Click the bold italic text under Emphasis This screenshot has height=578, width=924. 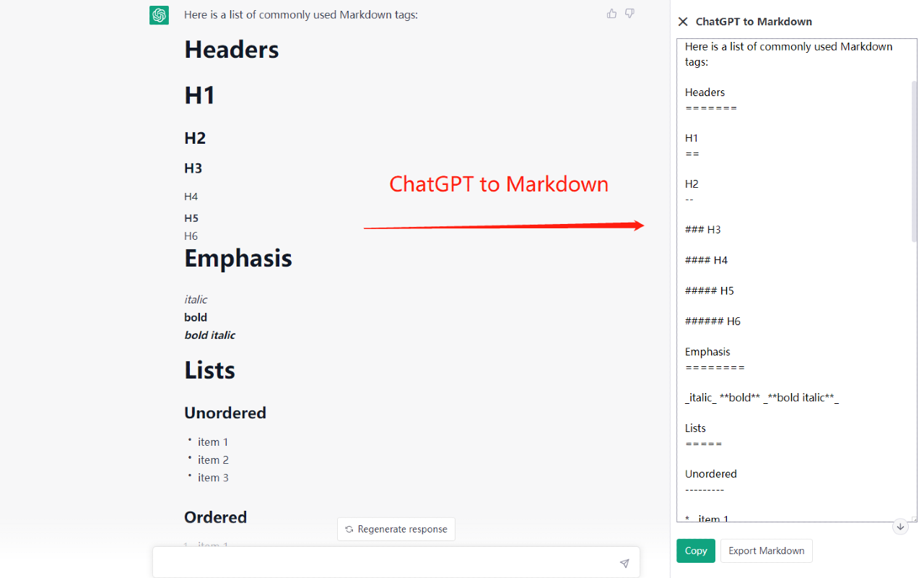pyautogui.click(x=209, y=335)
